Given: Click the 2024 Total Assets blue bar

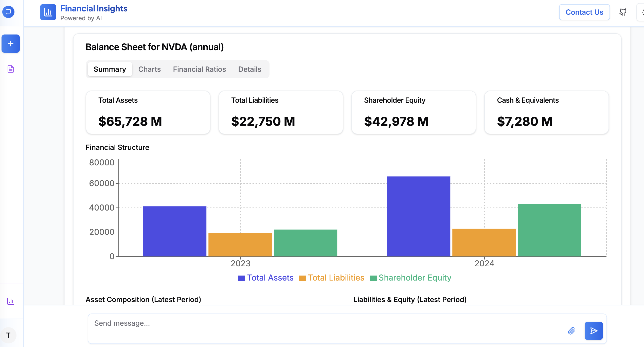Looking at the screenshot, I should (x=418, y=216).
